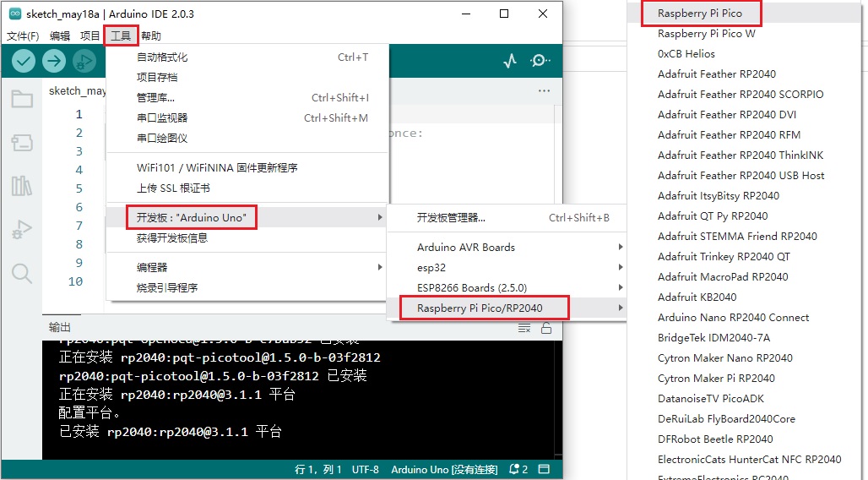Select 获得开发板信息 entry

tap(247, 237)
